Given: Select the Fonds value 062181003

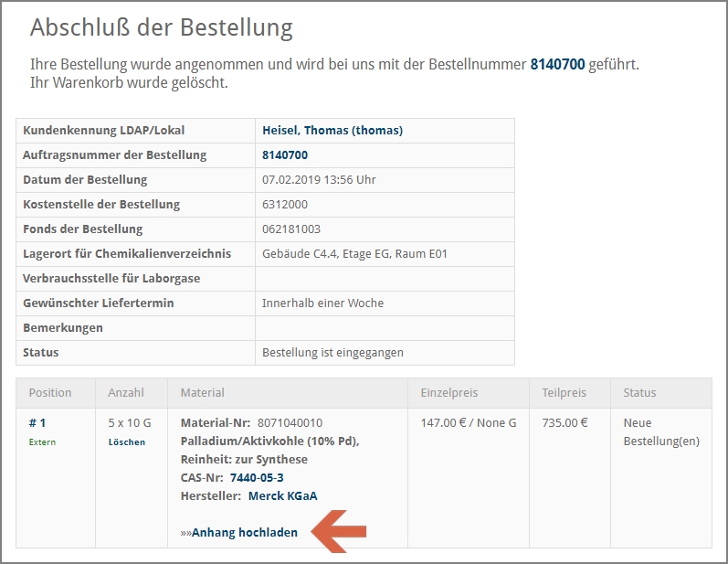Looking at the screenshot, I should (x=291, y=229).
